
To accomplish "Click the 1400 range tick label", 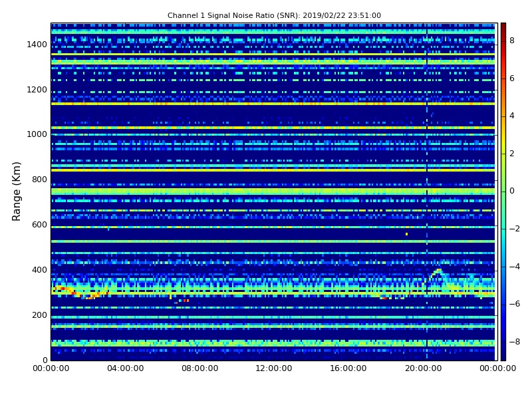I will [37, 45].
